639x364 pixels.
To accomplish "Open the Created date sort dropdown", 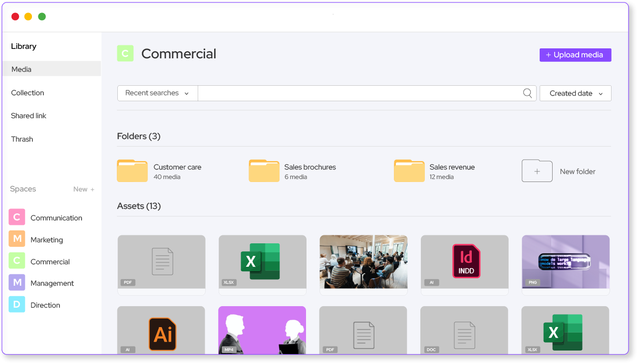I will (576, 93).
